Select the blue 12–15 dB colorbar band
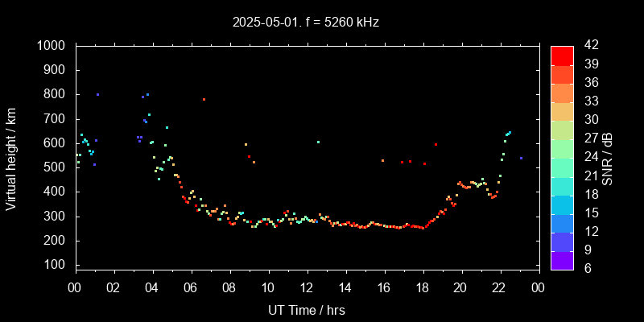 coord(562,223)
